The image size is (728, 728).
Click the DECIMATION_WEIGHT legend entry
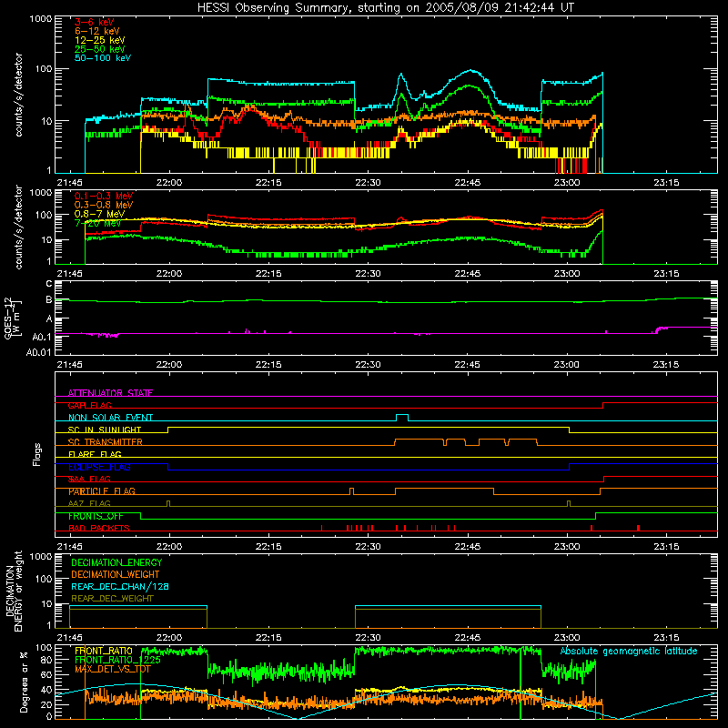coord(116,574)
